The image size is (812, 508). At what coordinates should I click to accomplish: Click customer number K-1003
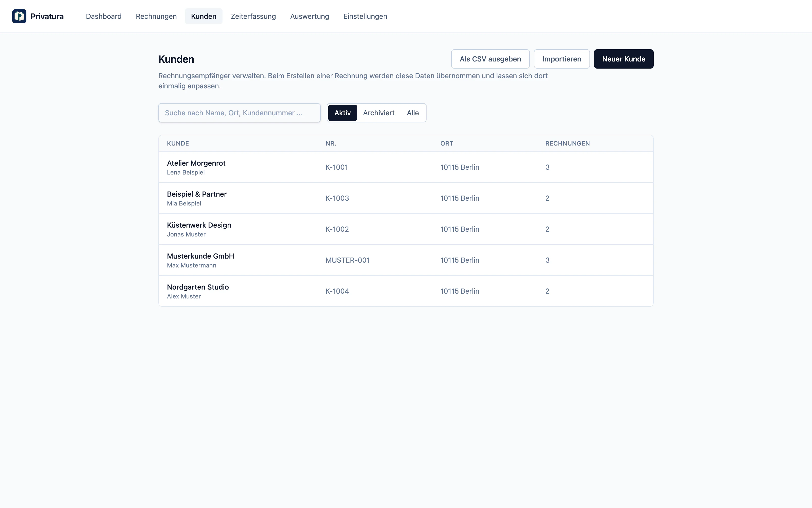pos(337,198)
